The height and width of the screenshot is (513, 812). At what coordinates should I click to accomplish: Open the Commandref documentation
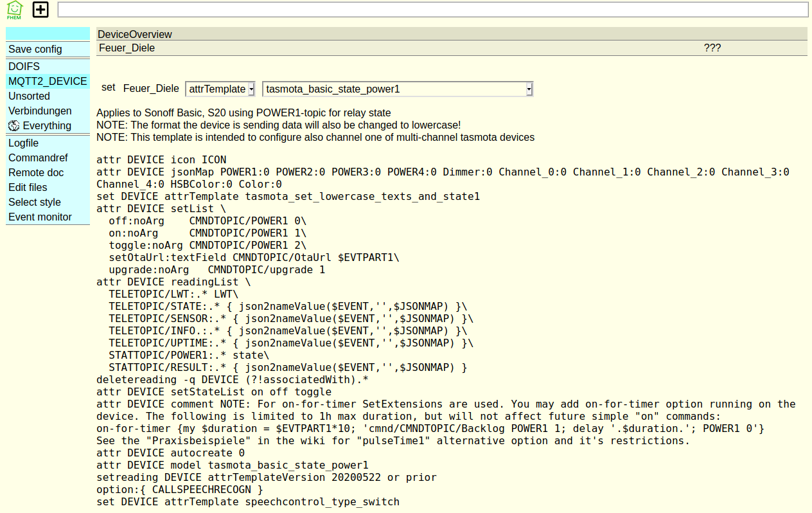38,157
